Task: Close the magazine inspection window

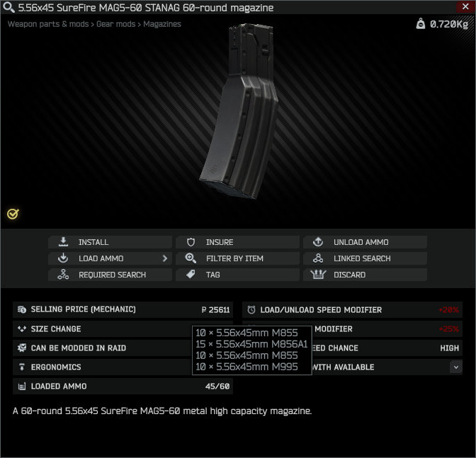Action: pyautogui.click(x=465, y=6)
